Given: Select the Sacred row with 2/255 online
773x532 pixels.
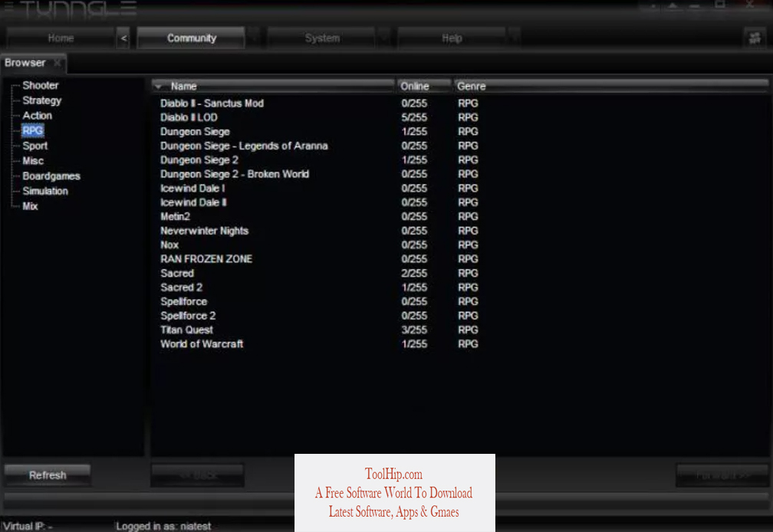Looking at the screenshot, I should 177,273.
